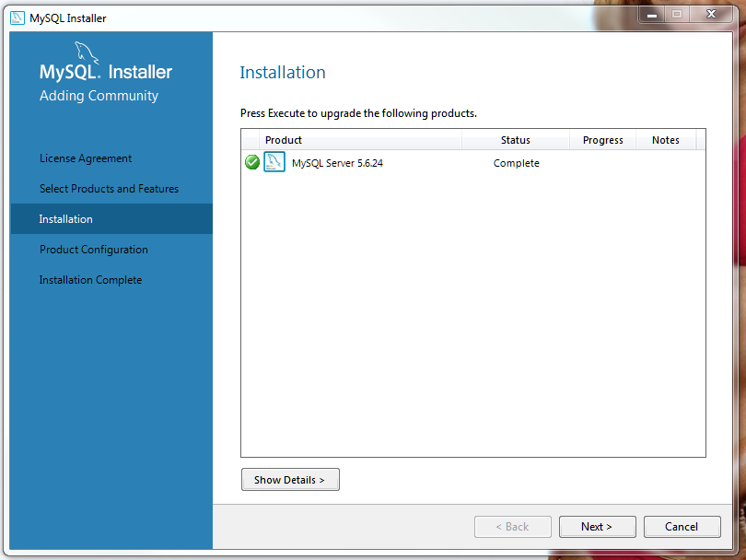Click the Complete status cell

[516, 163]
